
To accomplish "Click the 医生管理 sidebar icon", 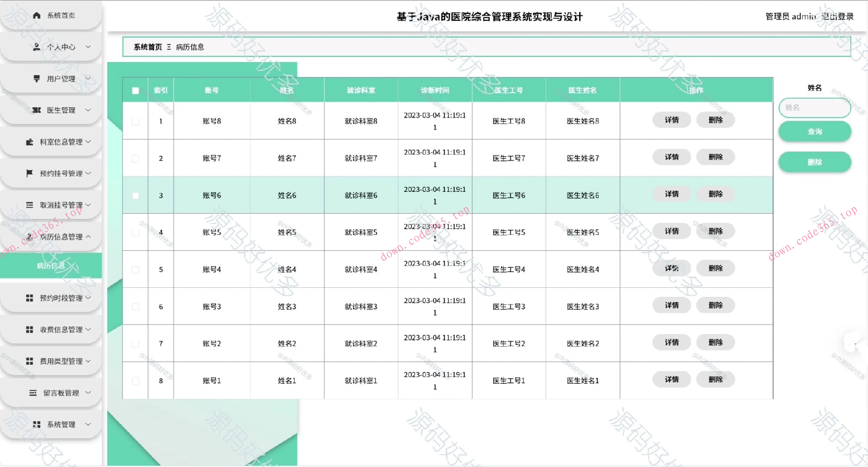I will (37, 110).
